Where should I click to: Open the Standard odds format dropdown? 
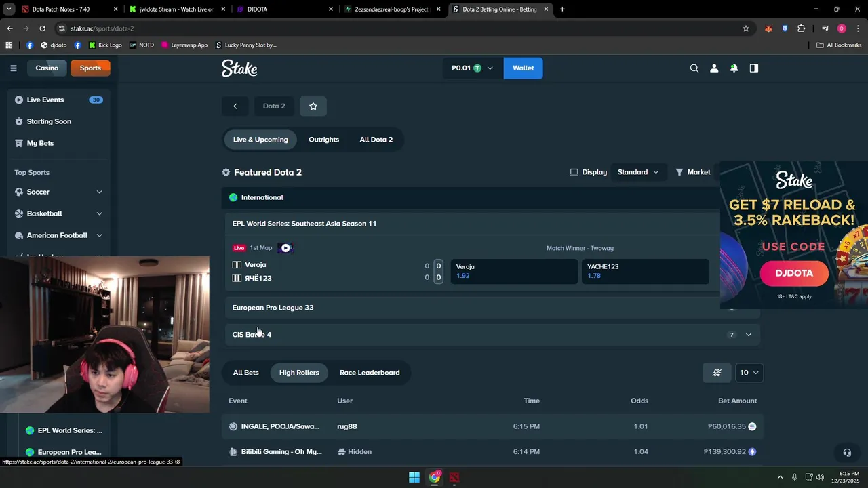[x=637, y=172]
